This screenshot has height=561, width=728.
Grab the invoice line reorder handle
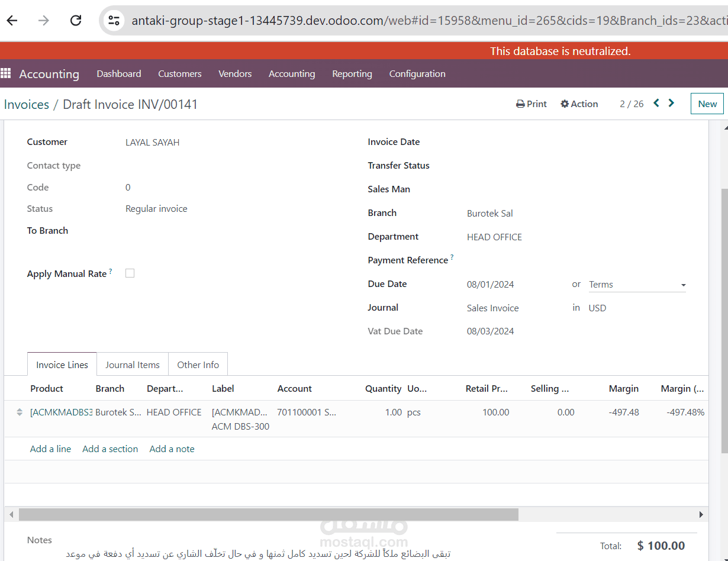[19, 412]
